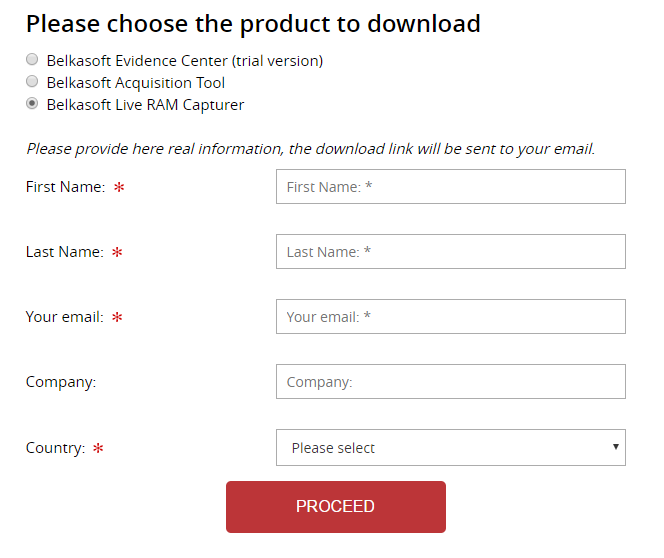
Task: Open the Country "Please select" dropdown
Action: (x=440, y=448)
